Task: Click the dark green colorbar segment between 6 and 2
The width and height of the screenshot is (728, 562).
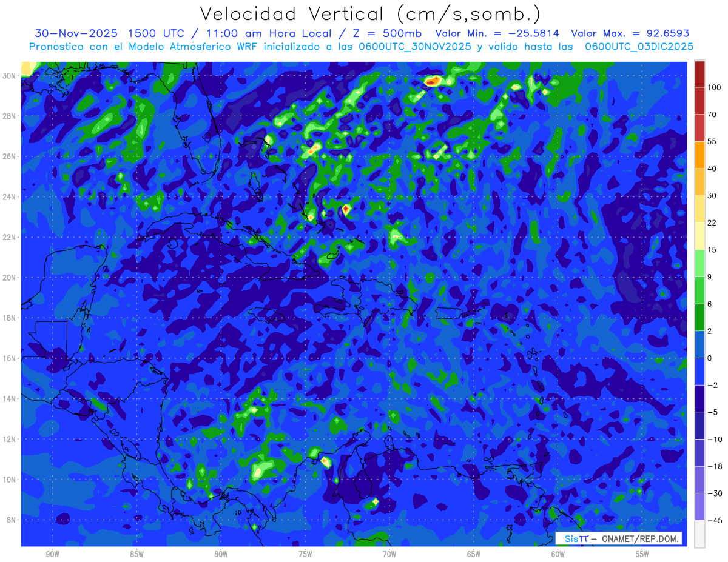Action: 699,318
